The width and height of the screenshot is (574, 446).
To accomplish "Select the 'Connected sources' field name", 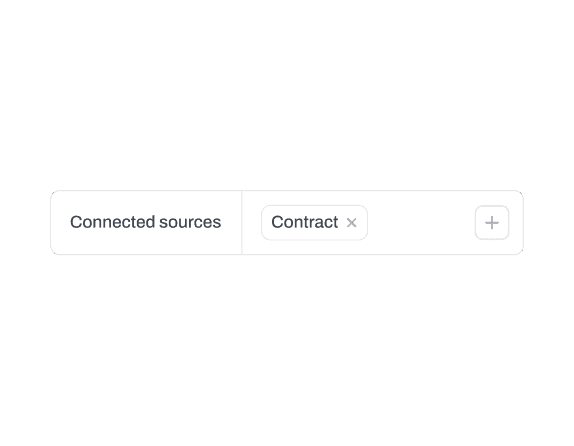I will 145,222.
